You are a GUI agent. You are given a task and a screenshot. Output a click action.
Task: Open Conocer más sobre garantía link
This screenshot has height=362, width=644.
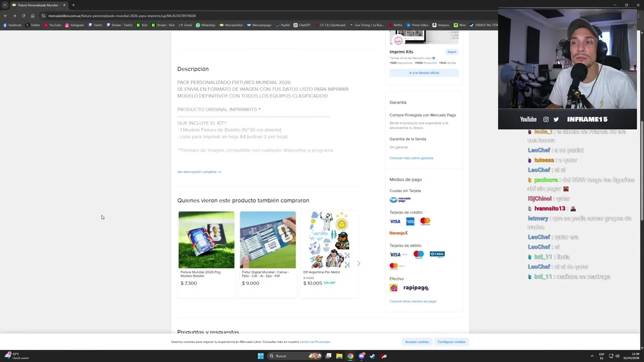point(411,158)
